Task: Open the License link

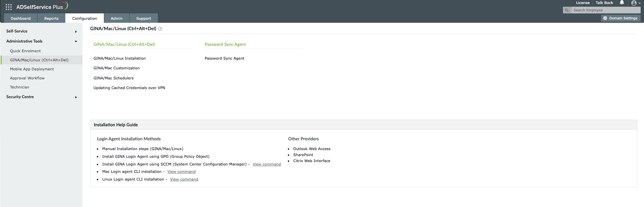Action: point(583,3)
